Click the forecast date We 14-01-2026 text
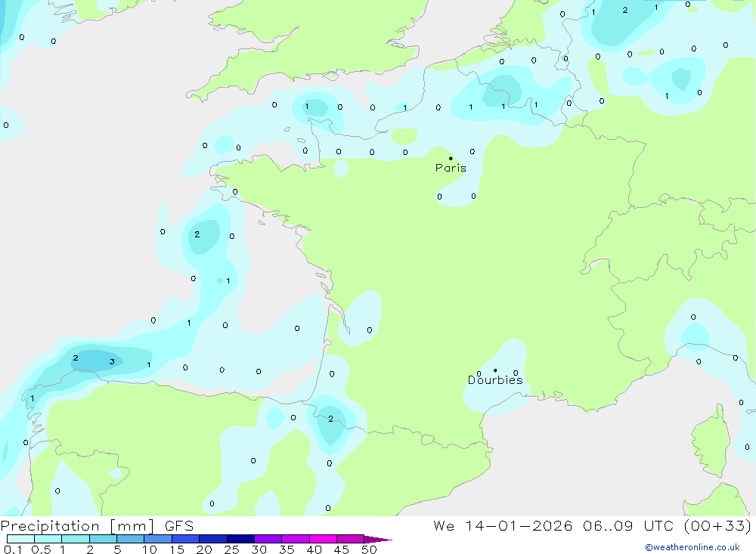The width and height of the screenshot is (756, 554). click(x=503, y=525)
